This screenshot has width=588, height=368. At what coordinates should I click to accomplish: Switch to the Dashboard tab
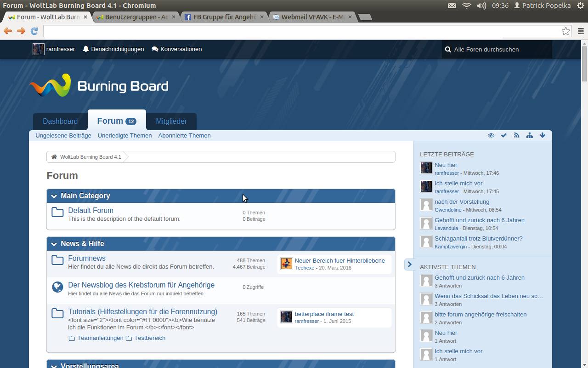click(60, 121)
